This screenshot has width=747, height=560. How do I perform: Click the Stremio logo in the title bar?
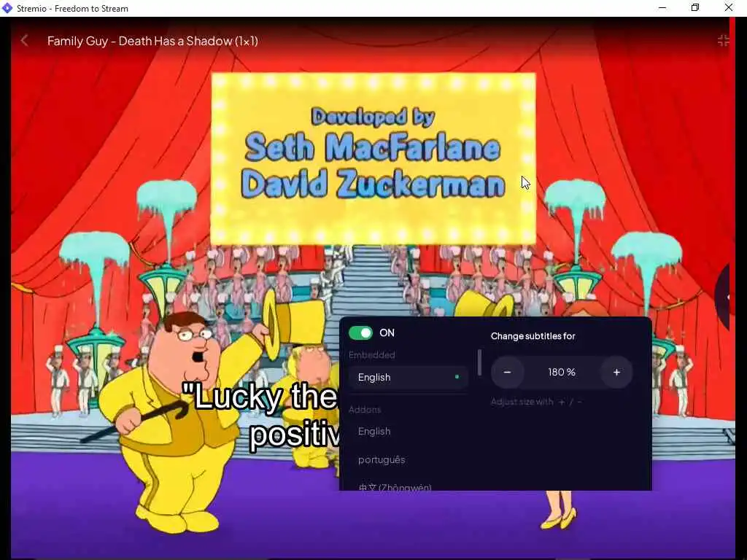pyautogui.click(x=7, y=8)
